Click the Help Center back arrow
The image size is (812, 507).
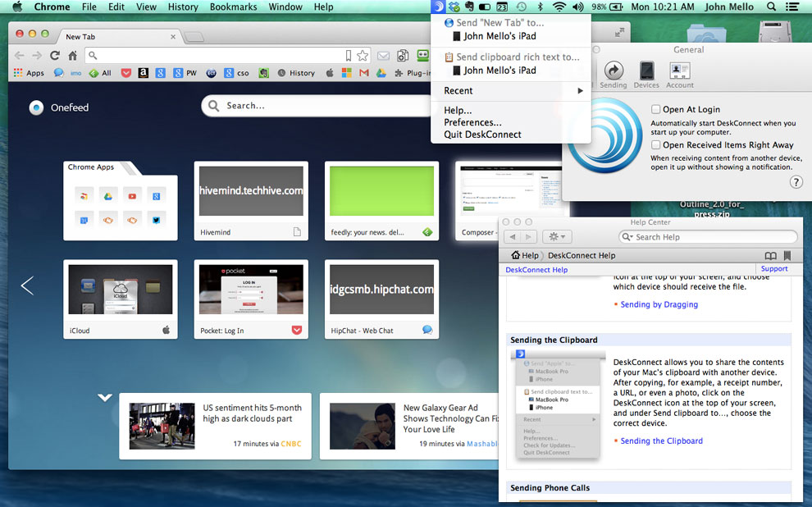coord(513,236)
